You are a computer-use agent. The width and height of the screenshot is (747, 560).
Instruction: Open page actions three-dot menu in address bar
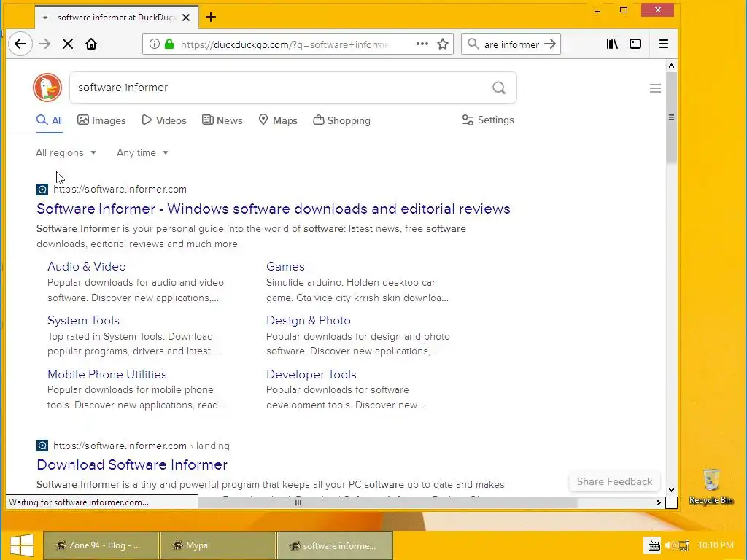[422, 44]
